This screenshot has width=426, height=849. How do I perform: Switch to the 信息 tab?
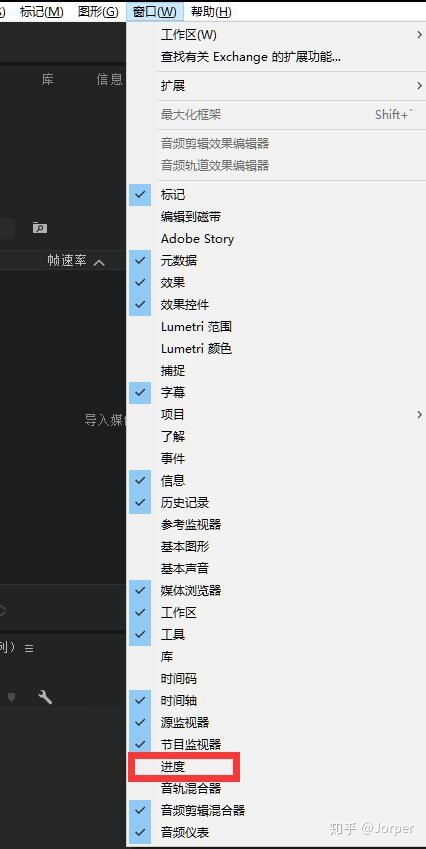click(x=109, y=80)
